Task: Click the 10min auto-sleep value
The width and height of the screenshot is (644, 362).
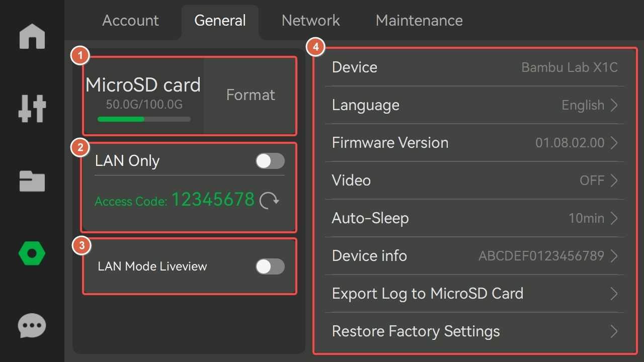Action: (586, 218)
